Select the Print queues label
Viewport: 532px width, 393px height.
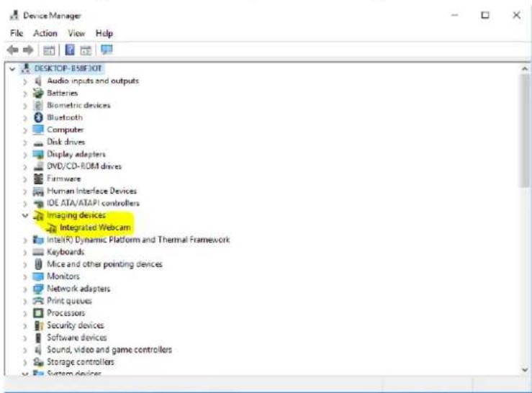(69, 301)
